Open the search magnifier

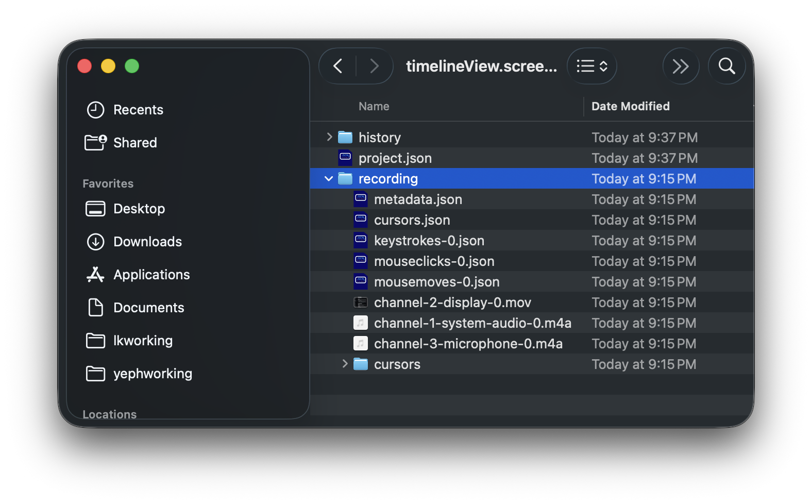726,66
